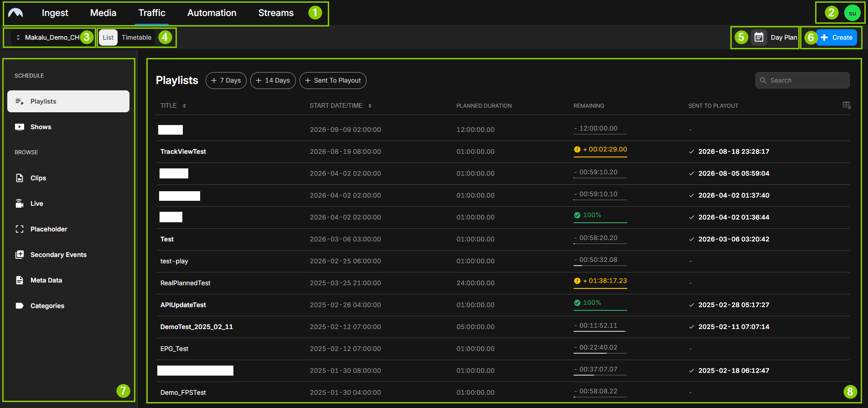
Task: Click the 100% progress bar for APIUpdateTest
Action: (600, 310)
